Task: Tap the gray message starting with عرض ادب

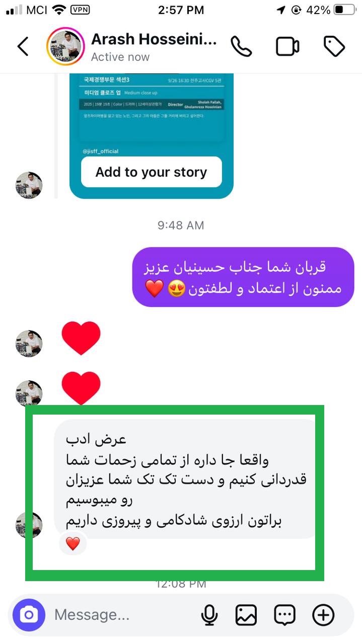Action: click(186, 479)
